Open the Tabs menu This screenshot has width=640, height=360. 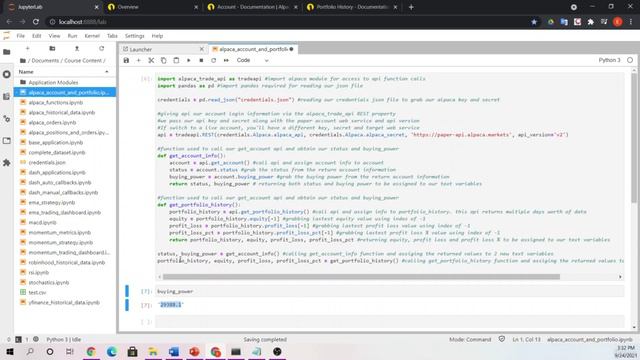pyautogui.click(x=112, y=36)
